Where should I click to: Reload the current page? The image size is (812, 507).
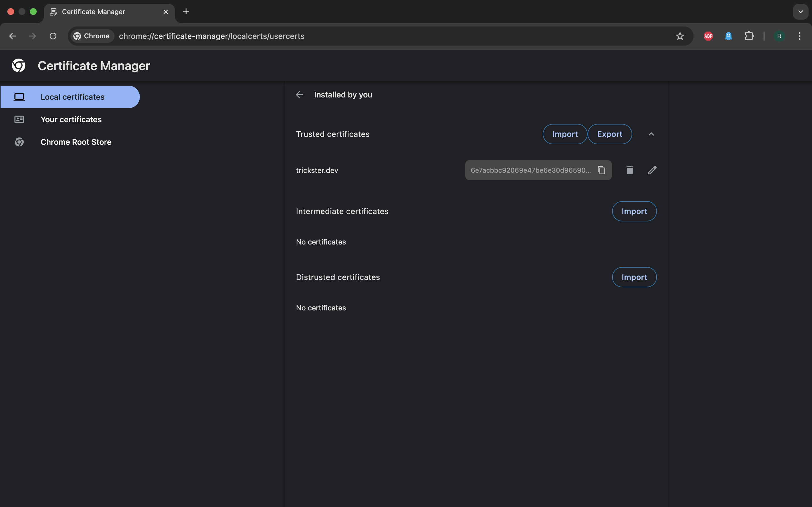(x=53, y=36)
